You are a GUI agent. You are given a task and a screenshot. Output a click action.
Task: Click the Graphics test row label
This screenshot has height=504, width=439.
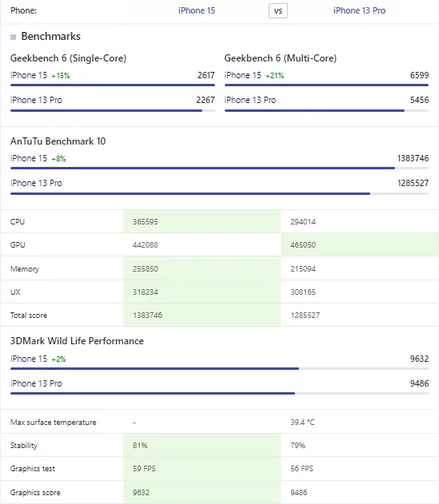(33, 469)
